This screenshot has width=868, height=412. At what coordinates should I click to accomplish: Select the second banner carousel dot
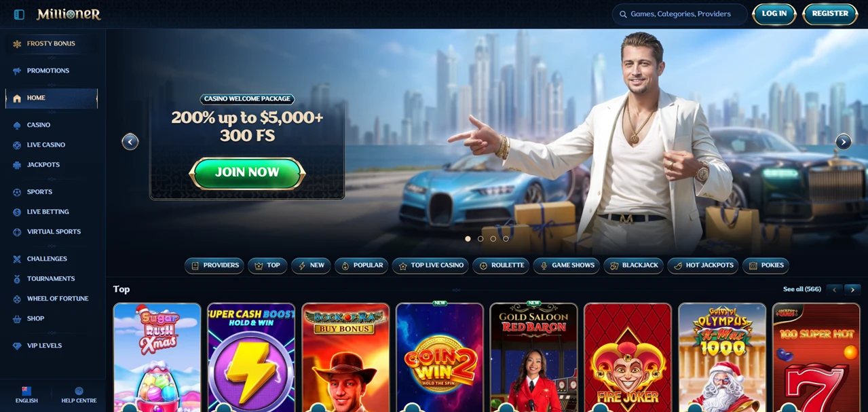pos(480,239)
